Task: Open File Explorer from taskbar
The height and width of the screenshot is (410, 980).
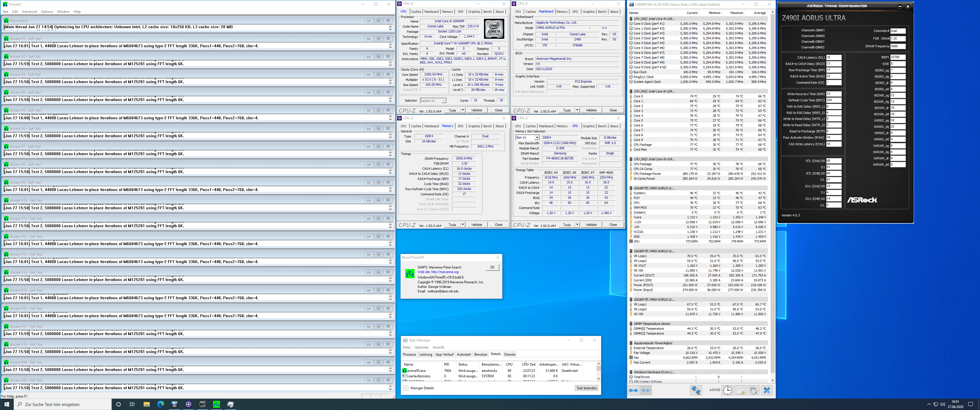Action: click(x=146, y=404)
